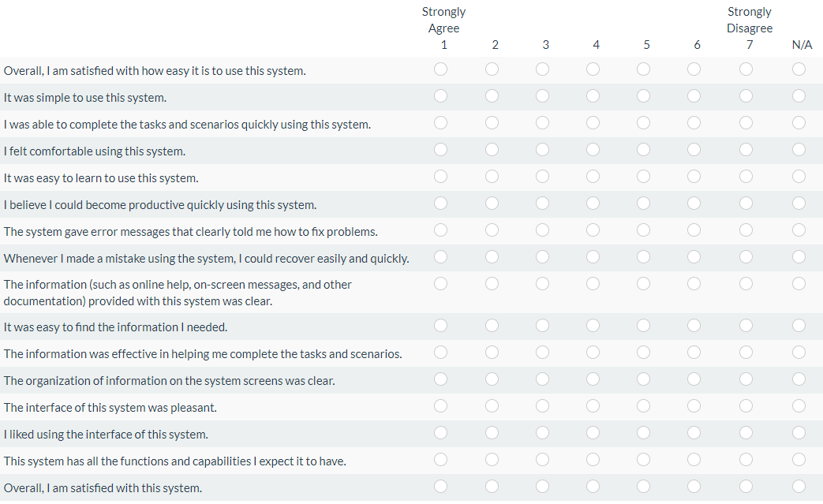Select rating 5 for 'I felt comfortable using this system'
The image size is (823, 504).
point(644,150)
